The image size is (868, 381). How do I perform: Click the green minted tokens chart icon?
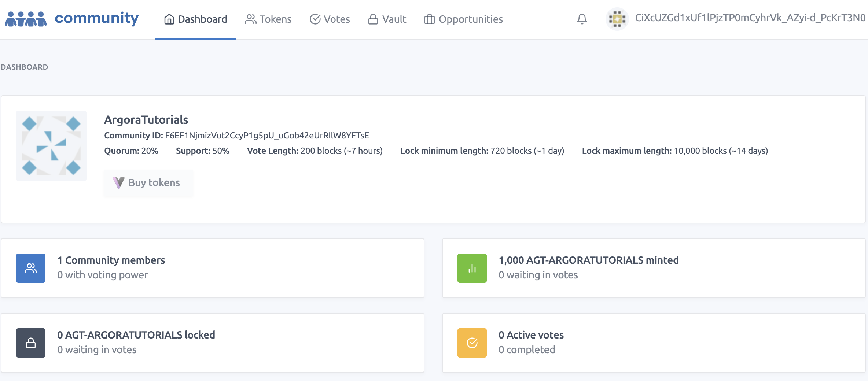(472, 268)
